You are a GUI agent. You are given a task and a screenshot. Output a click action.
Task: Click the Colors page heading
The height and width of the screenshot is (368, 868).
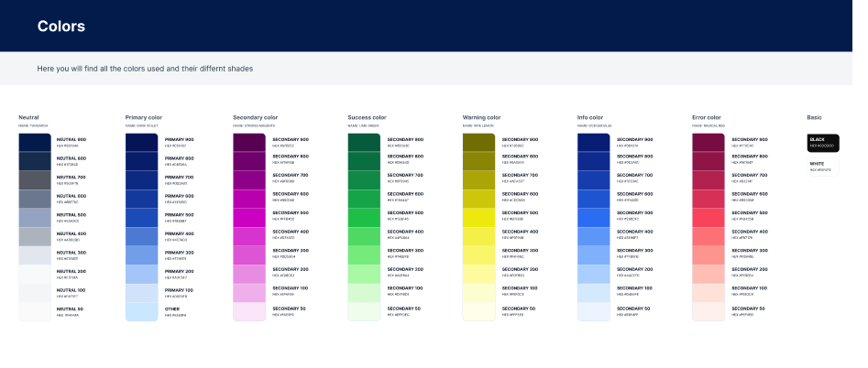click(61, 27)
